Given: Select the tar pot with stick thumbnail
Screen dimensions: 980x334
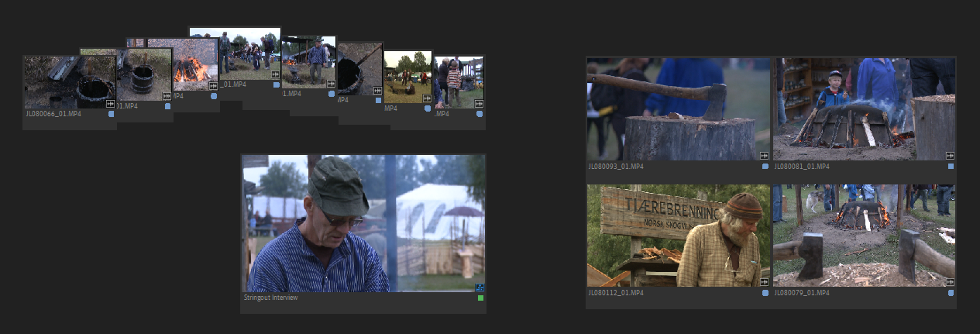Looking at the screenshot, I should [359, 70].
